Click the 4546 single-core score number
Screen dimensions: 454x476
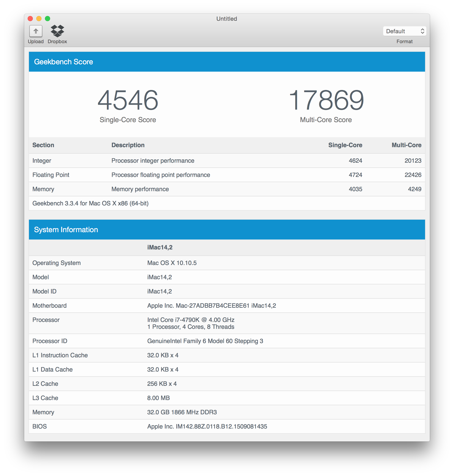128,100
